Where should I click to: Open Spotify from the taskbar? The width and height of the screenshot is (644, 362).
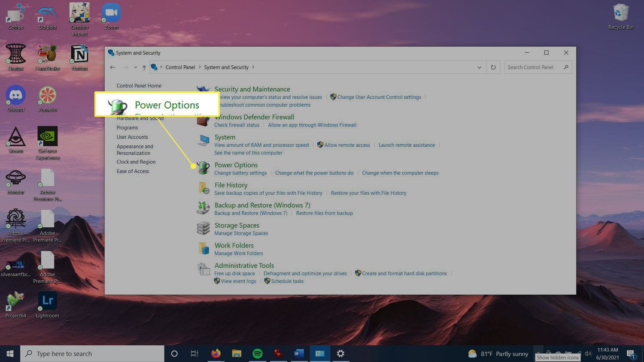pyautogui.click(x=258, y=353)
